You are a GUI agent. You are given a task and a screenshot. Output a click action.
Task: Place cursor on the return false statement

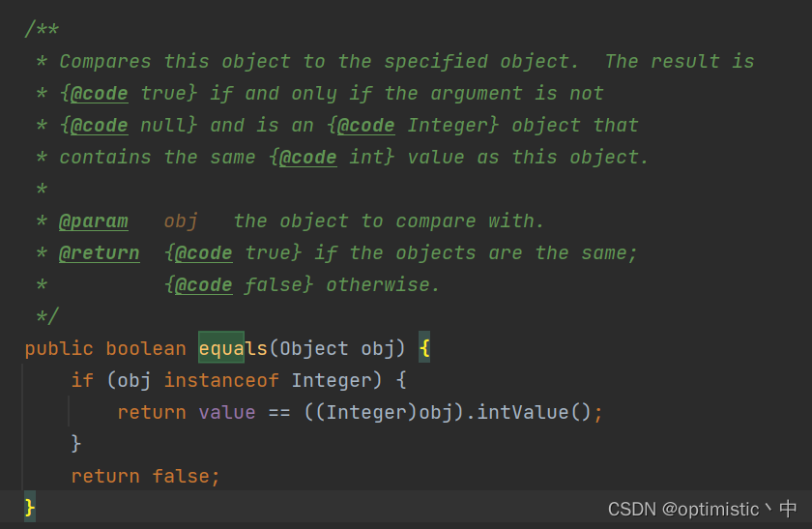tap(146, 476)
